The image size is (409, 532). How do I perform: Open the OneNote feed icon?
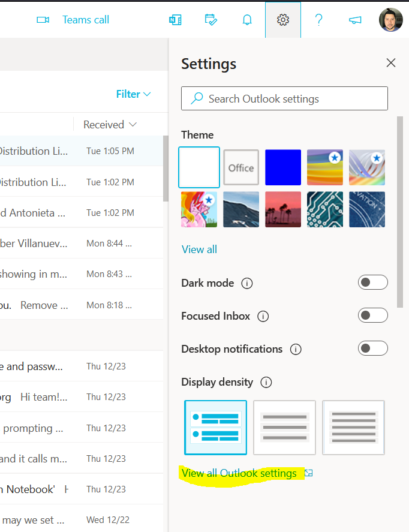(x=175, y=20)
